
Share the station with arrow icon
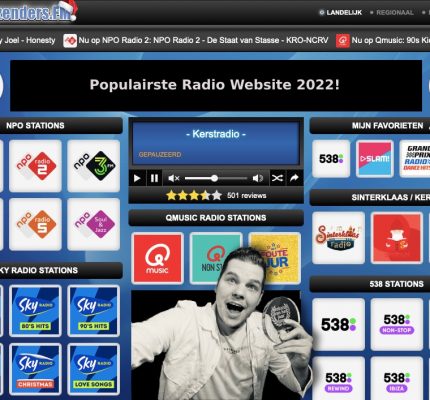[x=294, y=178]
